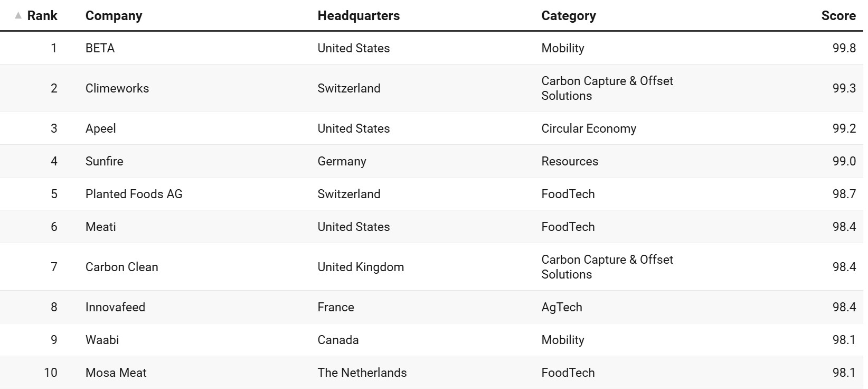Click the Rank sort arrow icon
Image resolution: width=868 pixels, height=389 pixels.
18,16
